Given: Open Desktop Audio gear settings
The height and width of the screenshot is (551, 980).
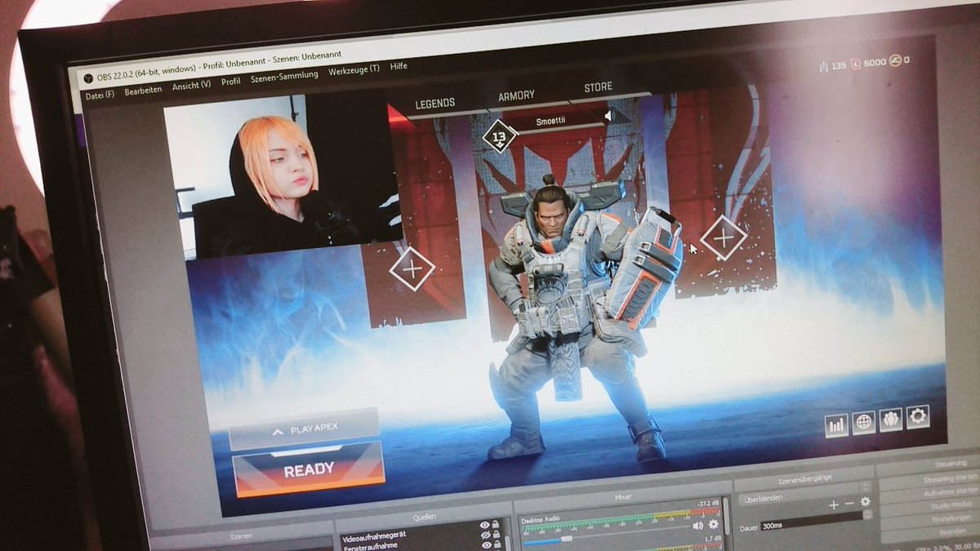Looking at the screenshot, I should tap(713, 524).
